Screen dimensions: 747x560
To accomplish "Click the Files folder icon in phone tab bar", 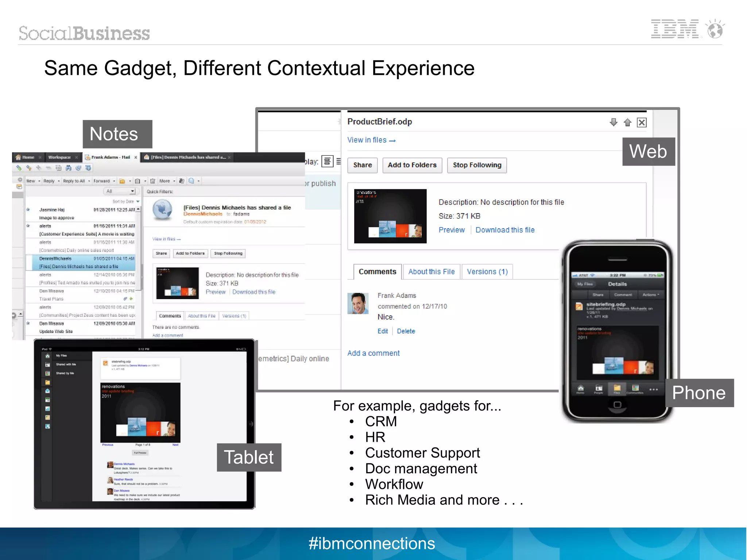I will click(x=617, y=389).
